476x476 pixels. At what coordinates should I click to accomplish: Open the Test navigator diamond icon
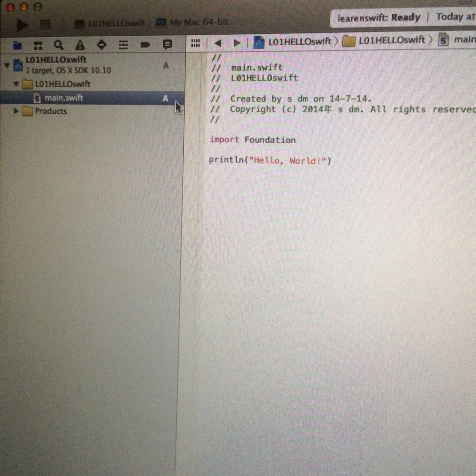[101, 45]
